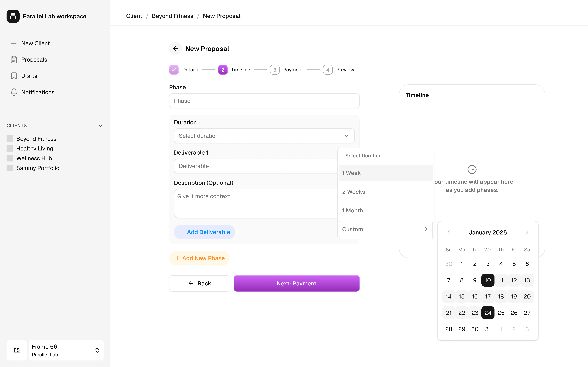588x367 pixels.
Task: Click the back arrow beside New Proposal heading
Action: [175, 49]
